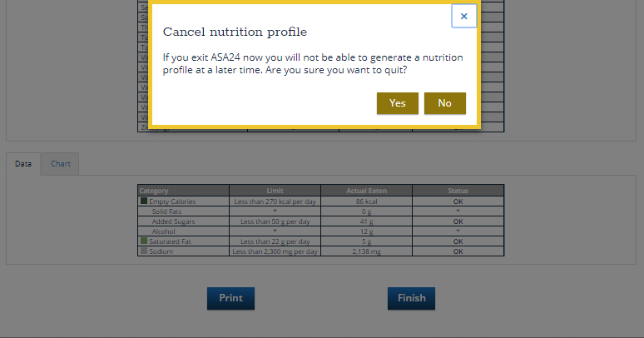The height and width of the screenshot is (338, 644).
Task: Switch to the Data tab
Action: point(23,164)
